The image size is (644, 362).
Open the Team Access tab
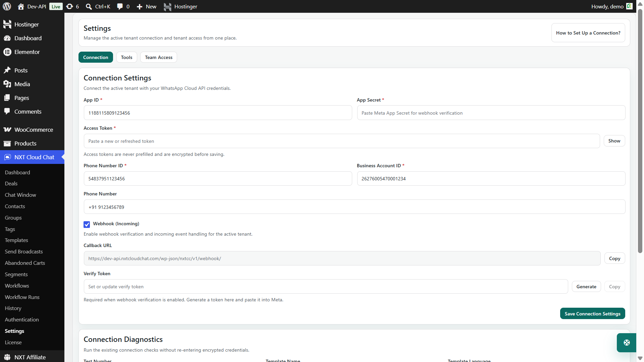[x=159, y=57]
